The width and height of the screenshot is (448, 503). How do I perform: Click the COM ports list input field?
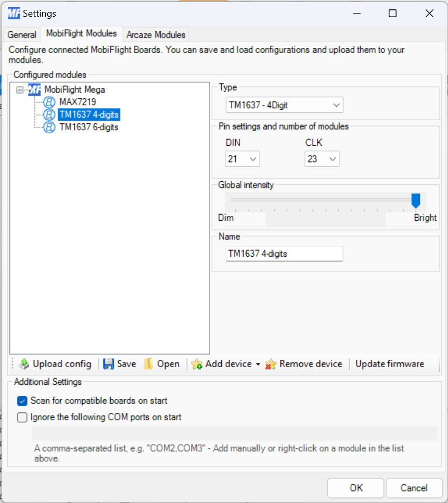tap(235, 434)
